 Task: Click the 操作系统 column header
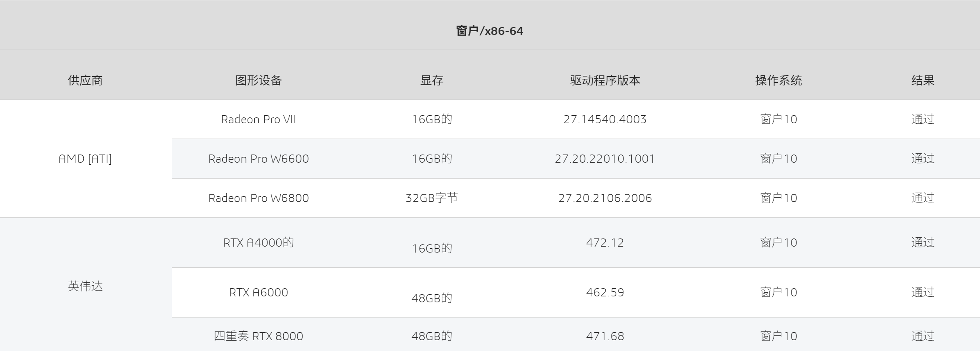click(x=778, y=80)
